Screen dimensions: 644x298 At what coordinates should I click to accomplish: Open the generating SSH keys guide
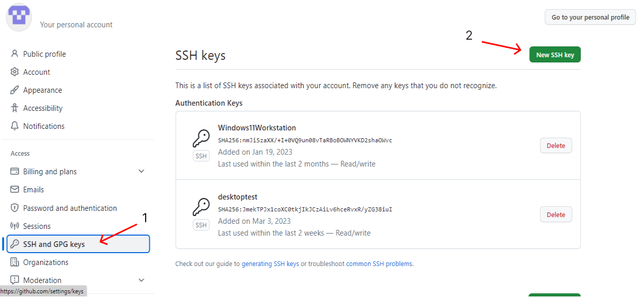coord(271,263)
